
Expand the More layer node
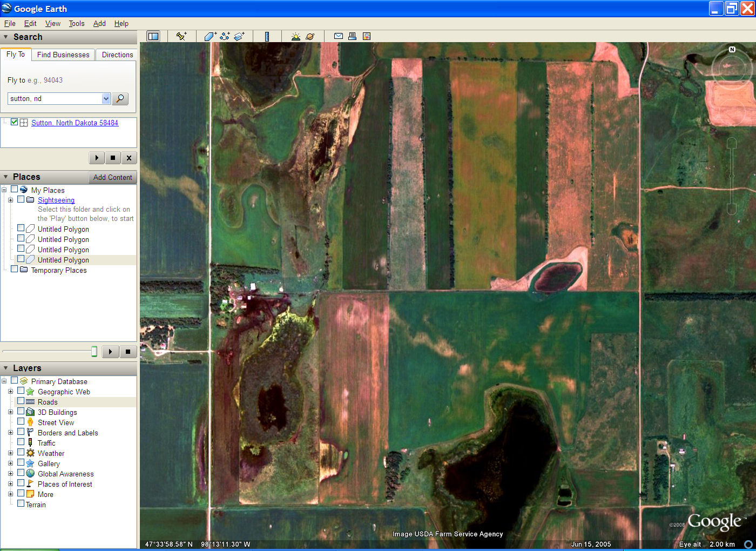10,494
